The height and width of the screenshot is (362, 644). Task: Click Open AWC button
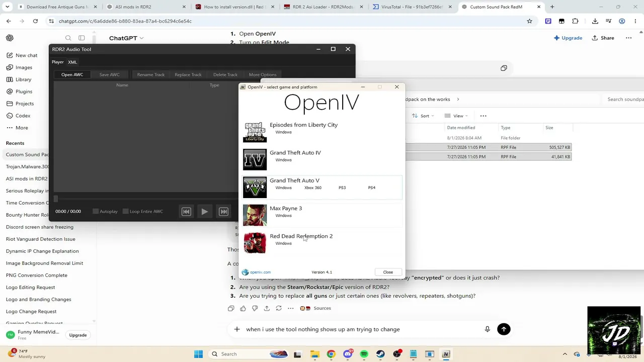[72, 74]
